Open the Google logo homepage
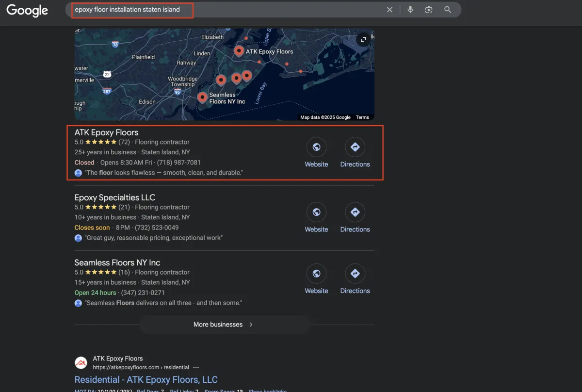This screenshot has width=582, height=392. pos(27,10)
